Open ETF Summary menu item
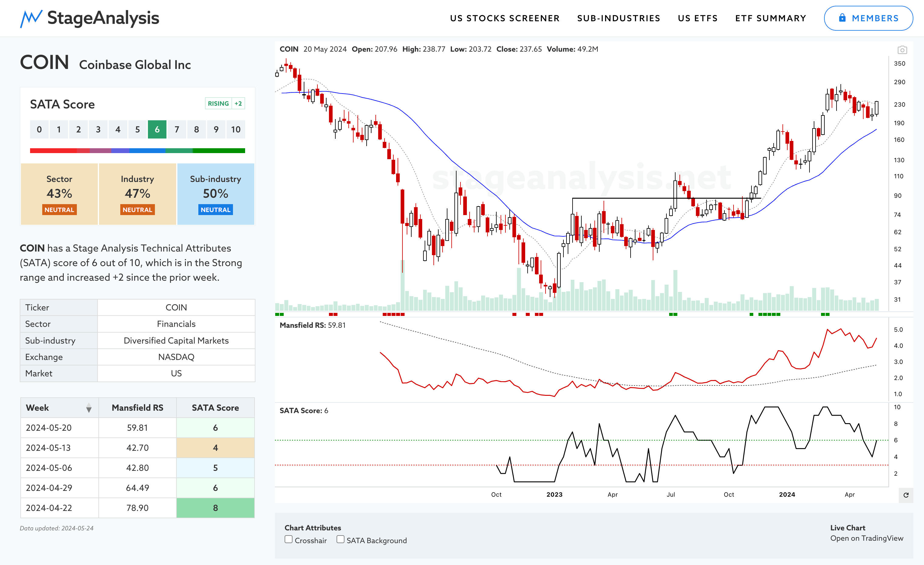This screenshot has height=565, width=924. click(770, 18)
